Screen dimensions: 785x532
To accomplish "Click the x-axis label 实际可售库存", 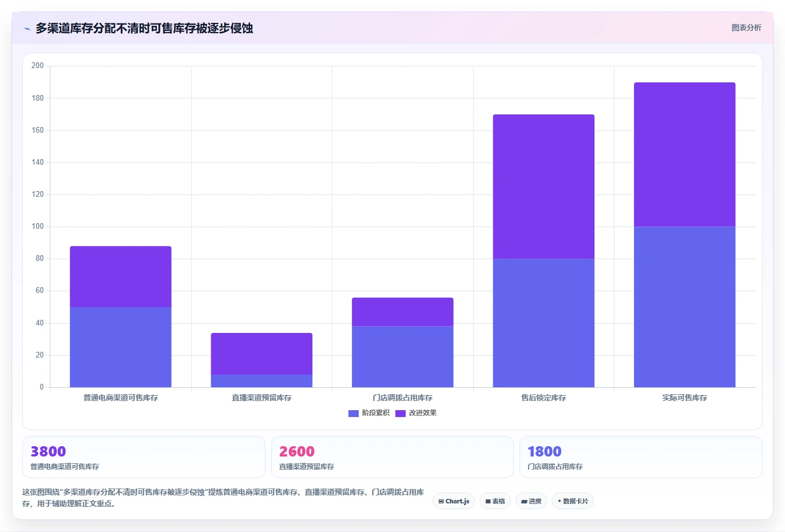I will (x=685, y=398).
